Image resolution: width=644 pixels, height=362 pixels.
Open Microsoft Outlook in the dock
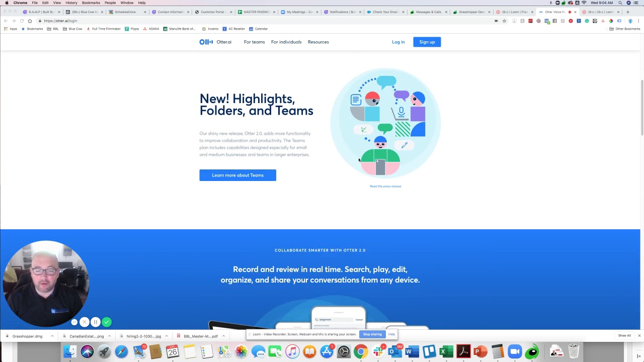click(395, 351)
